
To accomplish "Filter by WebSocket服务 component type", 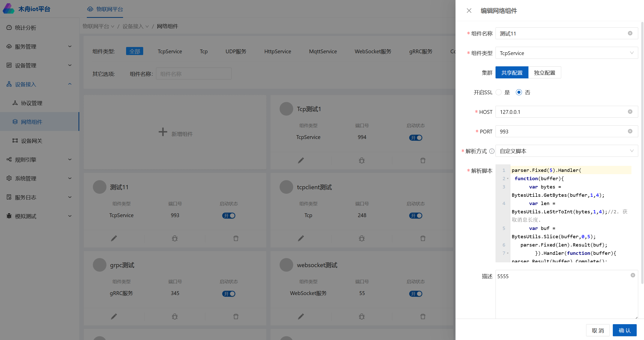I will click(x=373, y=51).
